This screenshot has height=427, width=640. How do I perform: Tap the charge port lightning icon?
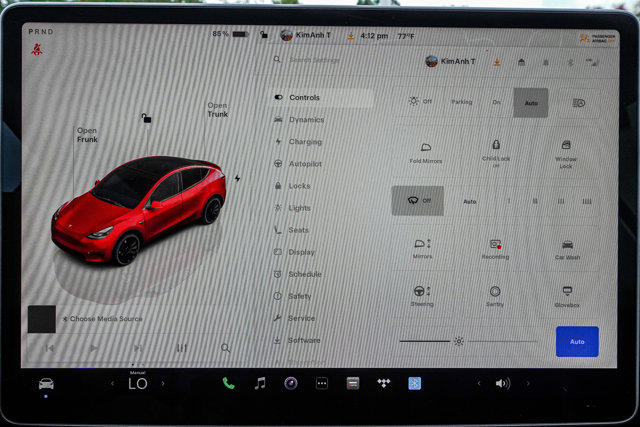237,178
